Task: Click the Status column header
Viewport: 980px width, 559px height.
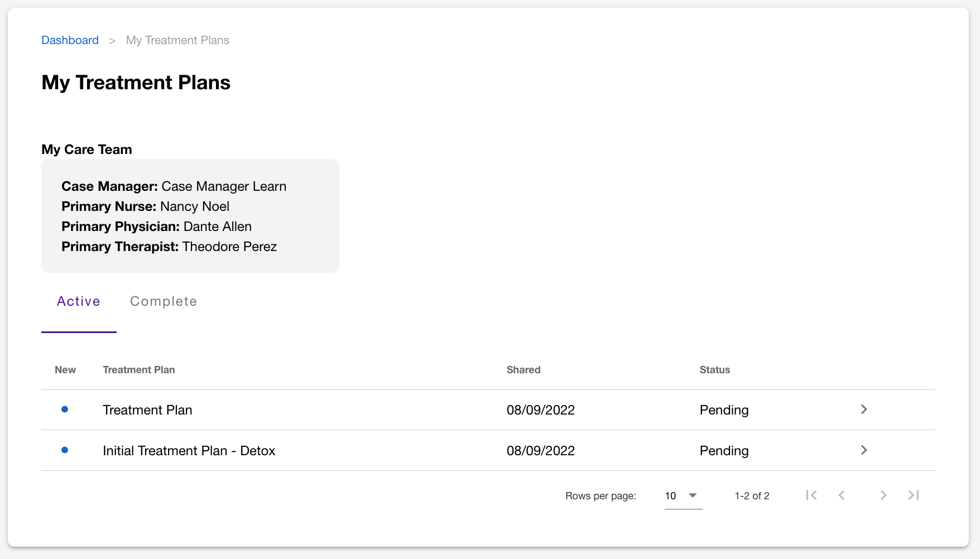Action: coord(714,370)
